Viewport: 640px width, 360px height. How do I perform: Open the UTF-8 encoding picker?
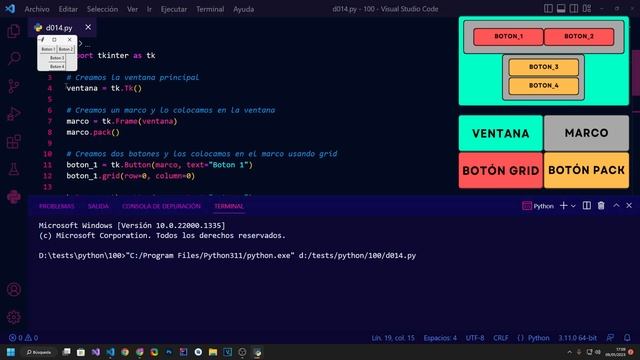point(475,338)
